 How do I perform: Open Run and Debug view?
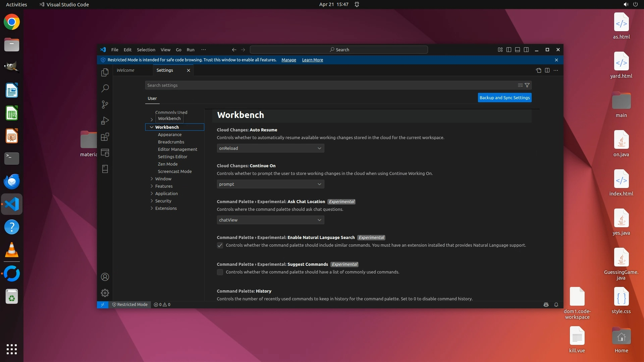105,121
